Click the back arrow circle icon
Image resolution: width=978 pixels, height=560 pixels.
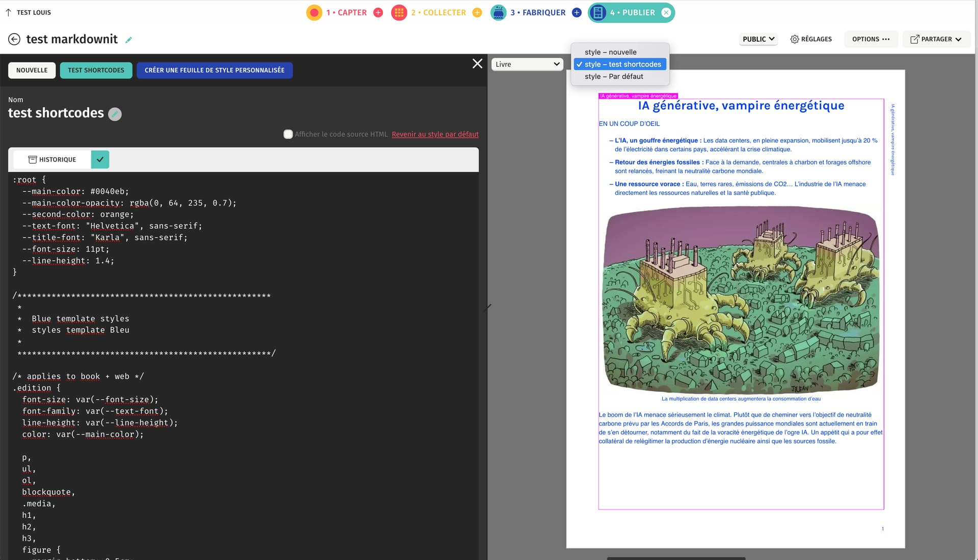click(x=14, y=39)
